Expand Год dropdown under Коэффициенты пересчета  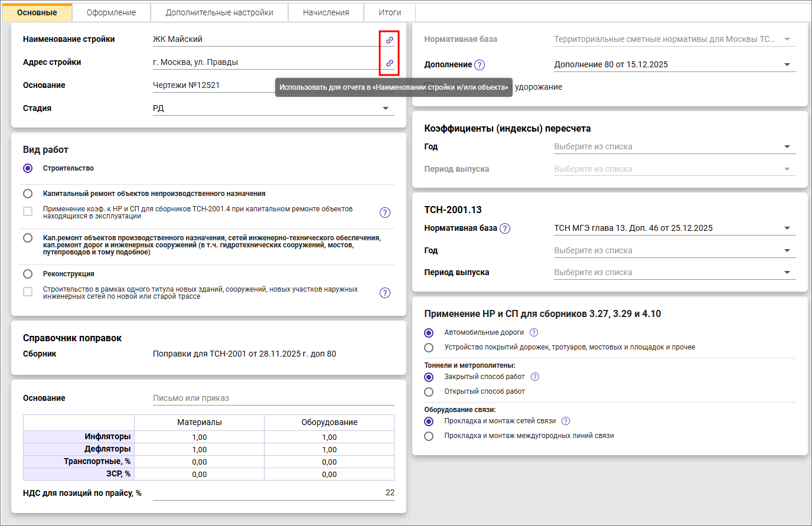[787, 147]
